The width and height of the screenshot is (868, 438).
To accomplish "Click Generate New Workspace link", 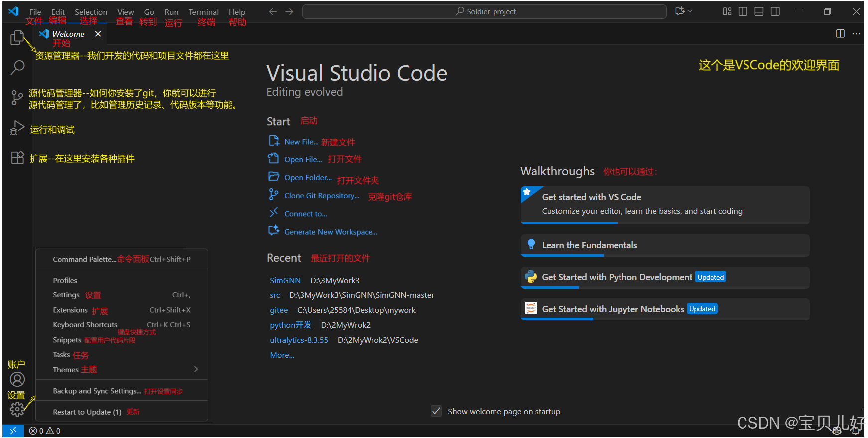I will click(x=331, y=232).
